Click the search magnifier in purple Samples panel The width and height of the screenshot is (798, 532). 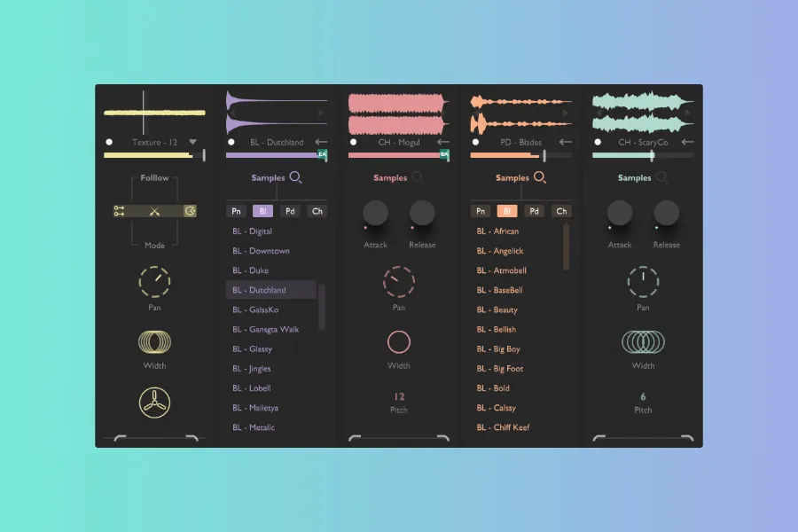click(x=296, y=177)
